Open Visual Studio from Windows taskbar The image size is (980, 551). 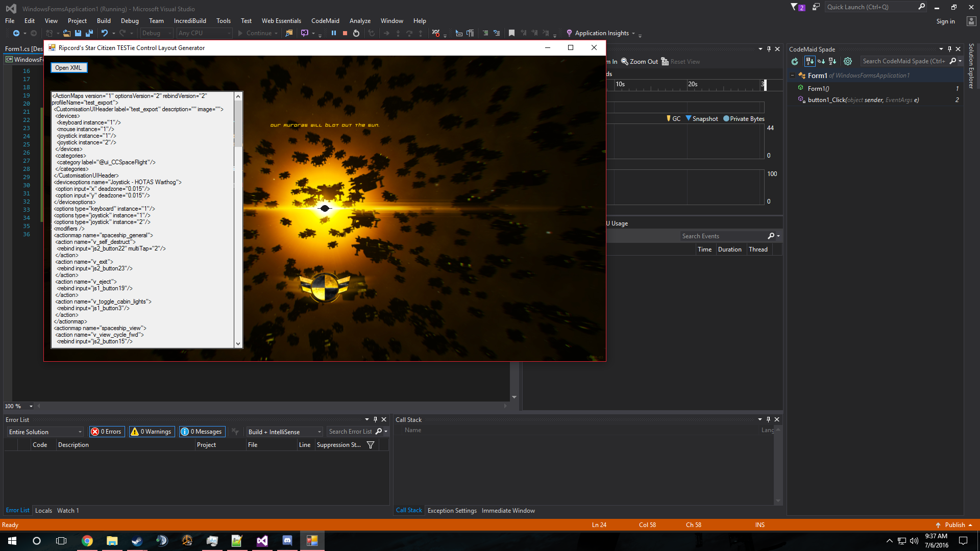pyautogui.click(x=262, y=541)
